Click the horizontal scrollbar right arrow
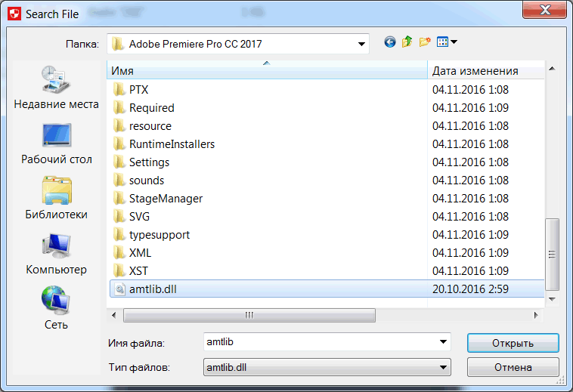Image resolution: width=573 pixels, height=392 pixels. pos(536,315)
